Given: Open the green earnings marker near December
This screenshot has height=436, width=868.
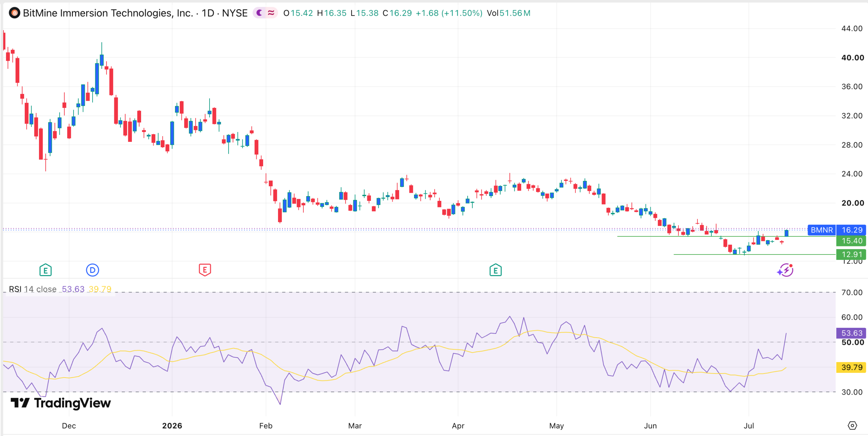Looking at the screenshot, I should (45, 270).
